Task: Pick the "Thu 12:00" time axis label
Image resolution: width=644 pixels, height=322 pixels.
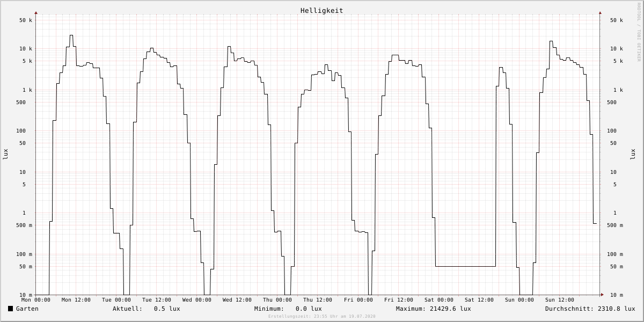Action: click(318, 300)
